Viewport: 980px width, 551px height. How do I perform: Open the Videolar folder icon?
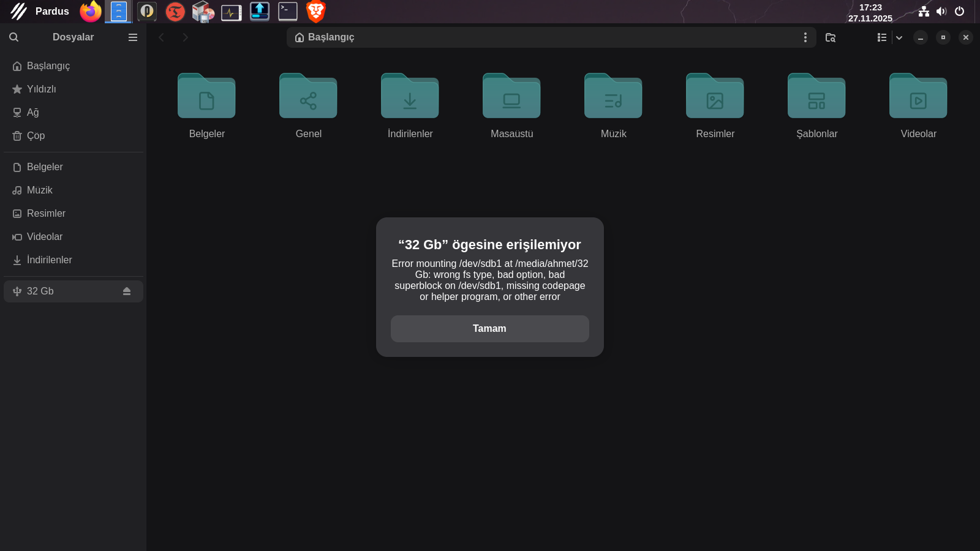[918, 97]
